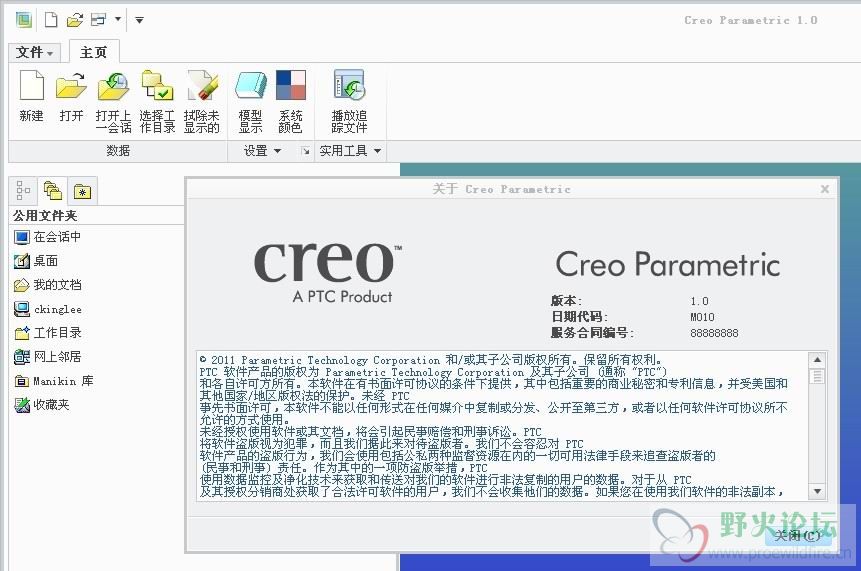Image resolution: width=861 pixels, height=571 pixels.
Task: Click the 公用文件夹 header
Action: click(45, 216)
